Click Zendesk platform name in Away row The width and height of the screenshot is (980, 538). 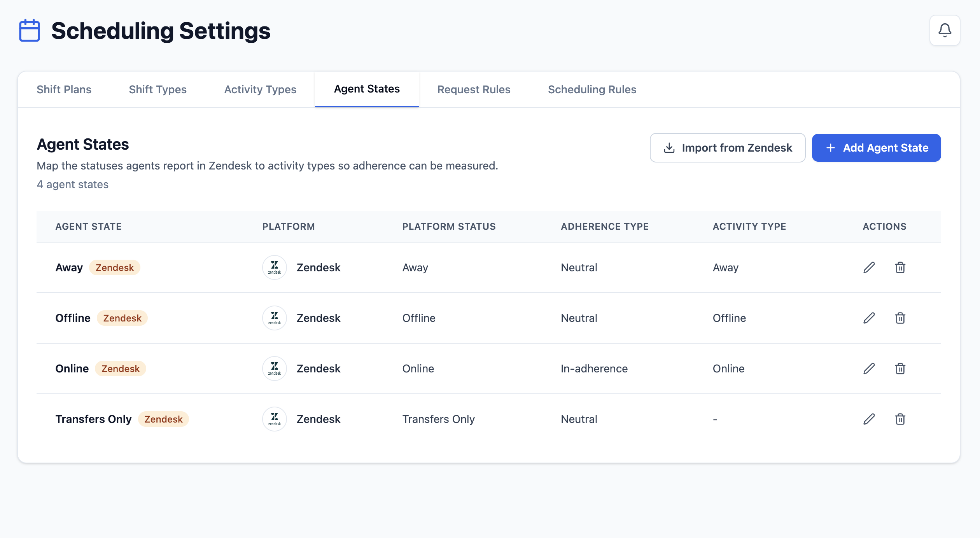tap(318, 267)
